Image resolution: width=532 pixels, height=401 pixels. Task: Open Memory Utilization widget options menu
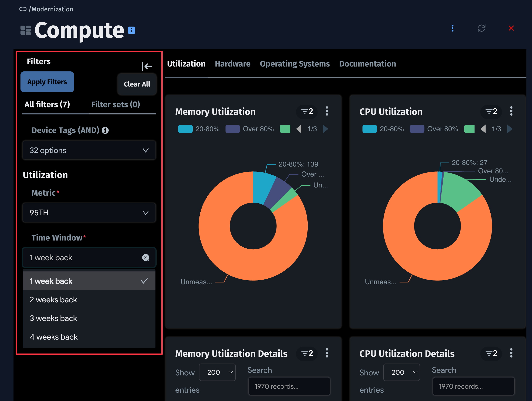327,111
